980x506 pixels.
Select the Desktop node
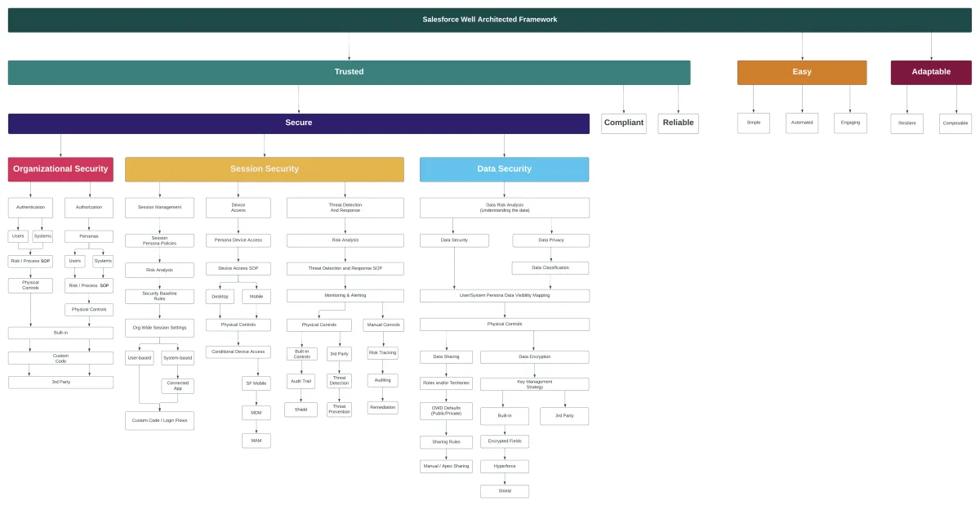220,297
